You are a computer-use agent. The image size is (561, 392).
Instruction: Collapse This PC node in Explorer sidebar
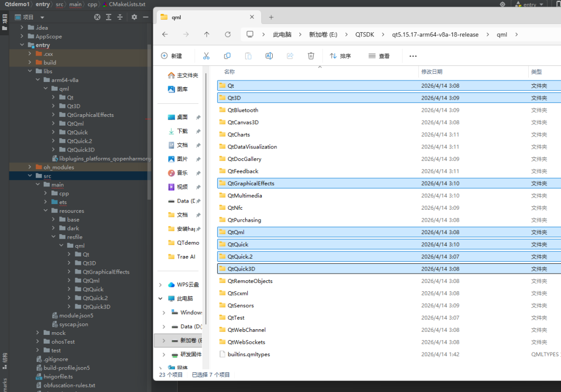click(161, 299)
